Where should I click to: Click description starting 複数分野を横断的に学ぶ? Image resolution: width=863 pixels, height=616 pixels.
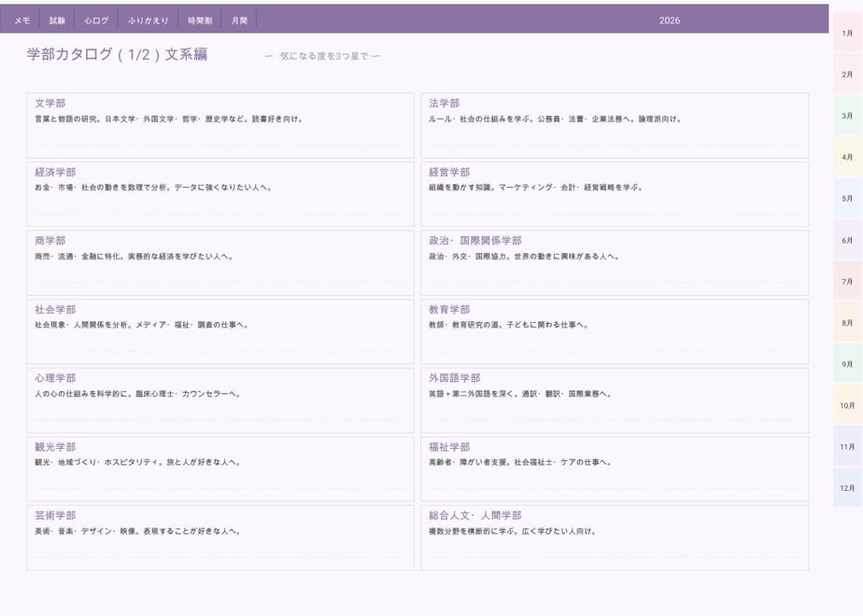pyautogui.click(x=513, y=531)
